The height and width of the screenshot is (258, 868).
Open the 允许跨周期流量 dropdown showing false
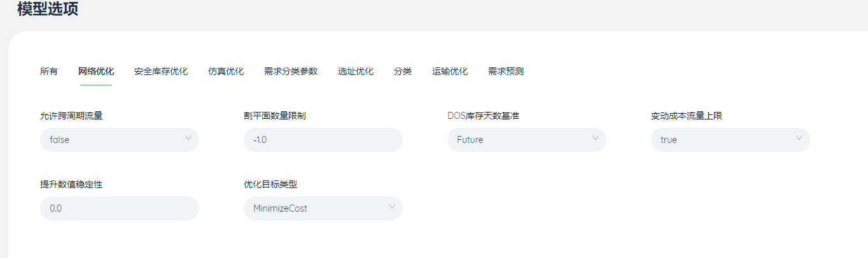click(120, 140)
